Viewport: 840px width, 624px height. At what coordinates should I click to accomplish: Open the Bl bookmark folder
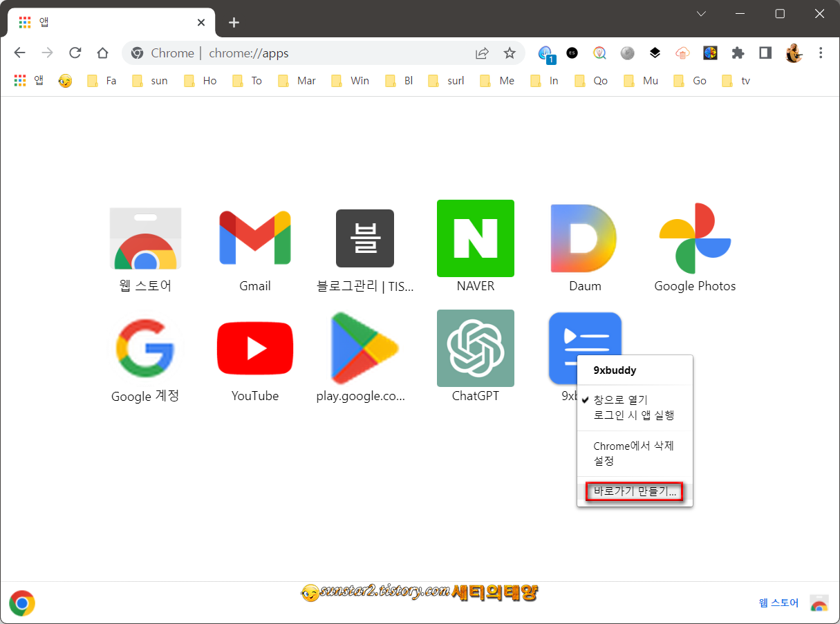[400, 81]
